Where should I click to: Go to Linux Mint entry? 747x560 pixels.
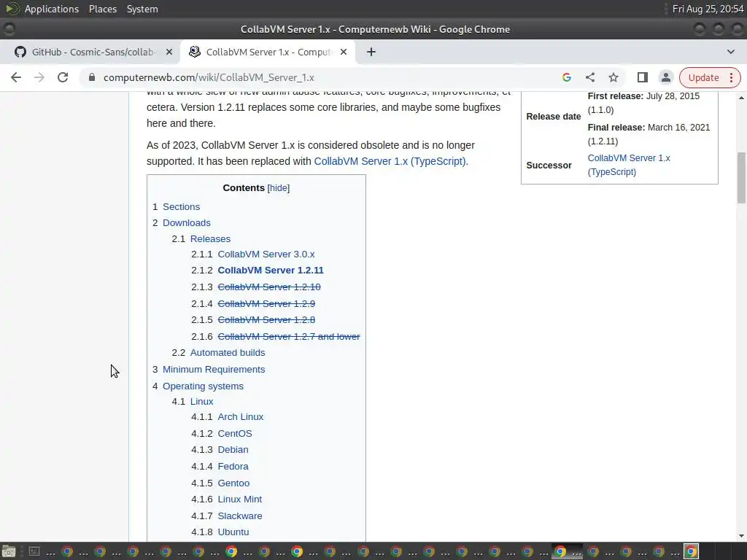[x=239, y=499]
